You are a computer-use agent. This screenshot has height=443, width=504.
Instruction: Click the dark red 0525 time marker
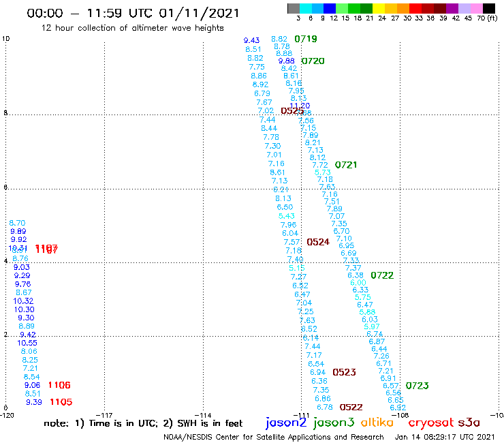coord(292,111)
